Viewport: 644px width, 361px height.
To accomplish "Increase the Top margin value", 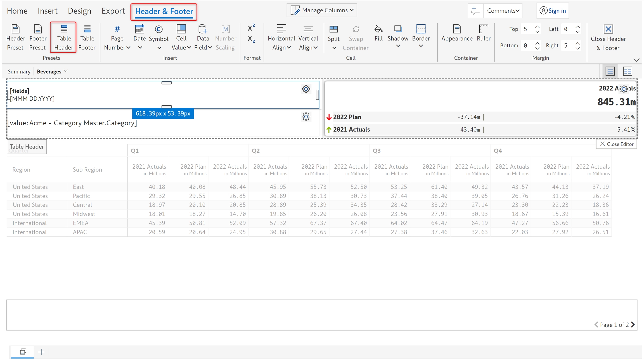I will (537, 27).
